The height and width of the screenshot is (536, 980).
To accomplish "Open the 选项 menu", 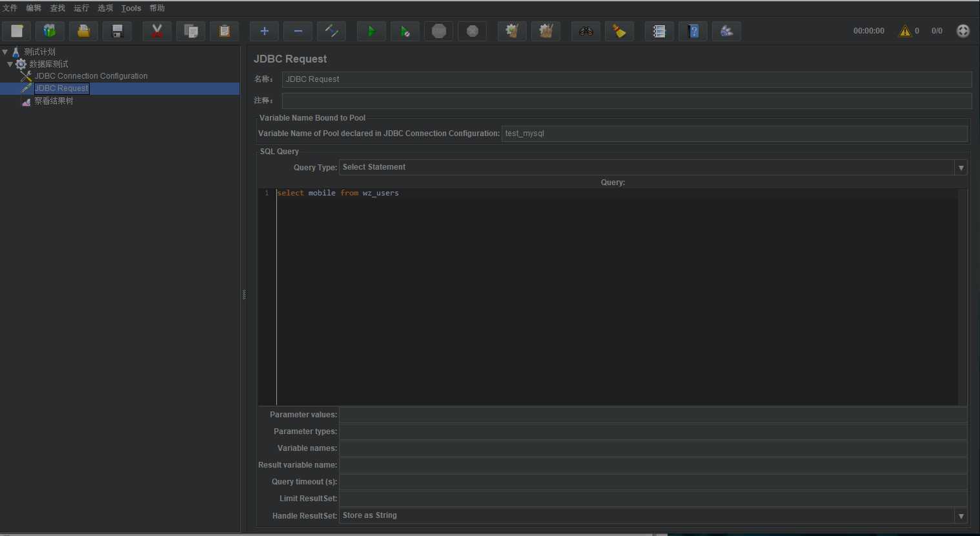I will click(105, 8).
